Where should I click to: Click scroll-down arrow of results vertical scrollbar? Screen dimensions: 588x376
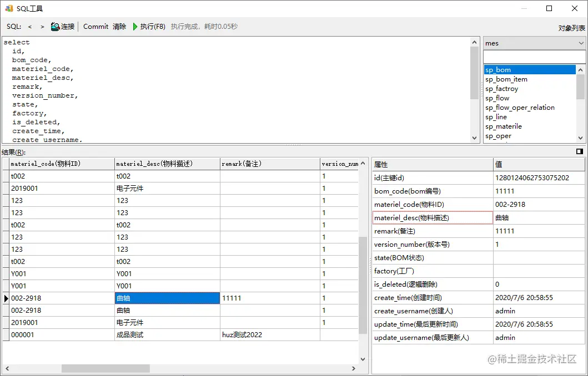[363, 359]
